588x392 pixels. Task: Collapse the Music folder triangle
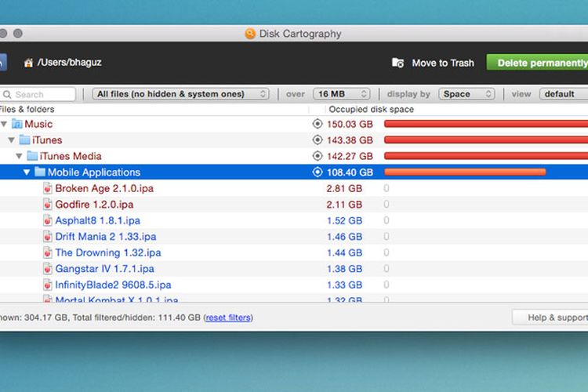coord(4,124)
